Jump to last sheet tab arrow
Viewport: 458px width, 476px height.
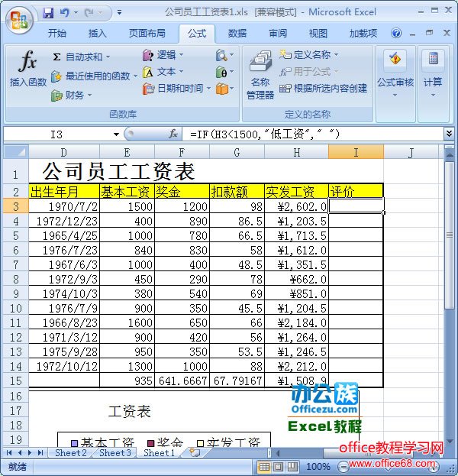[x=40, y=452]
